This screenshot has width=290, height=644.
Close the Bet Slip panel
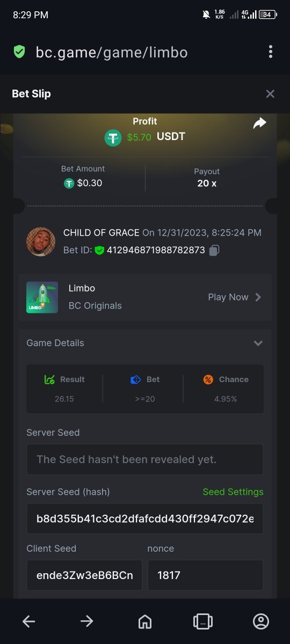coord(270,94)
